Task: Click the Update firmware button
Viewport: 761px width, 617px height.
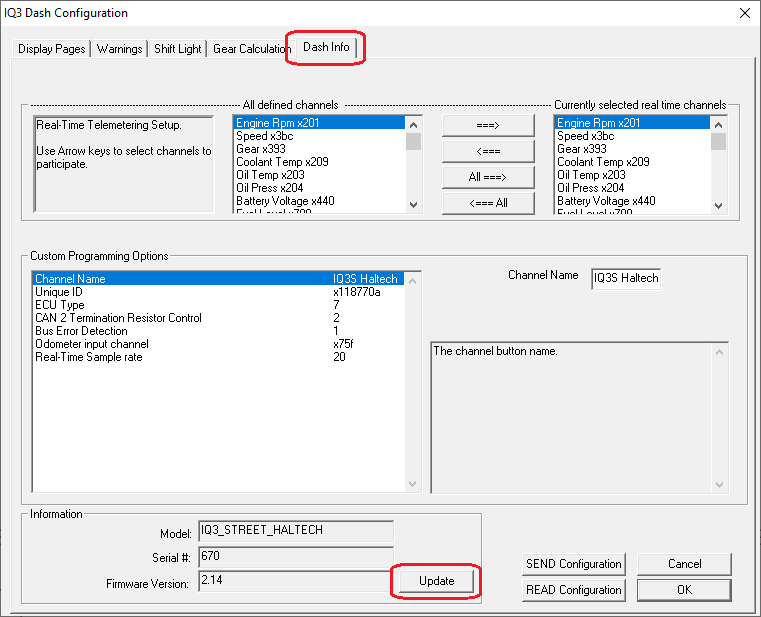Action: click(436, 581)
